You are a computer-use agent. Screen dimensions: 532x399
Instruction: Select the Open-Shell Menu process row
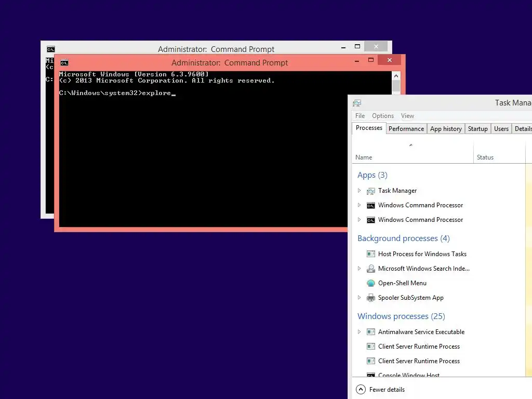438,283
